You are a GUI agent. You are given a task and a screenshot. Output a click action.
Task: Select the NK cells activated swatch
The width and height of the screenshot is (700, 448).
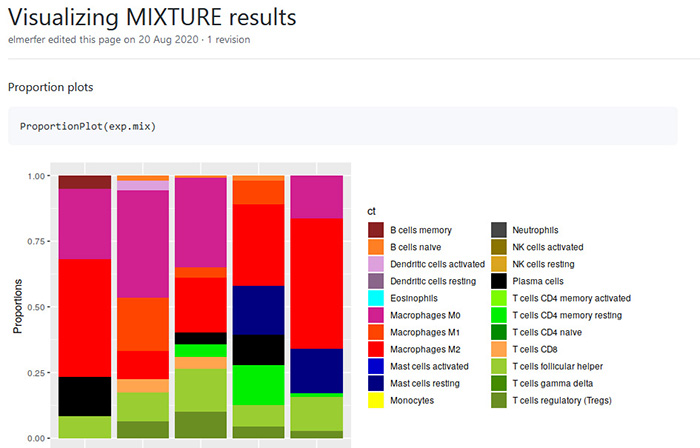point(499,247)
